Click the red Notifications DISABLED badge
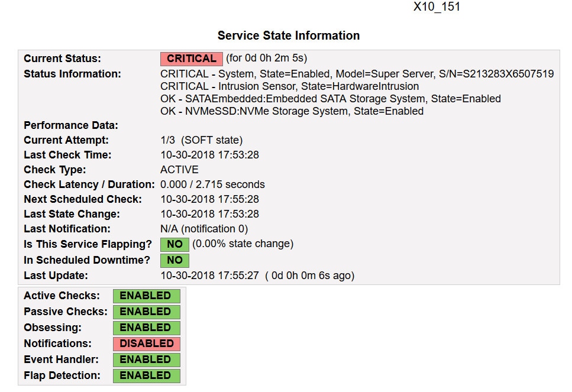This screenshot has width=572, height=392. (146, 344)
